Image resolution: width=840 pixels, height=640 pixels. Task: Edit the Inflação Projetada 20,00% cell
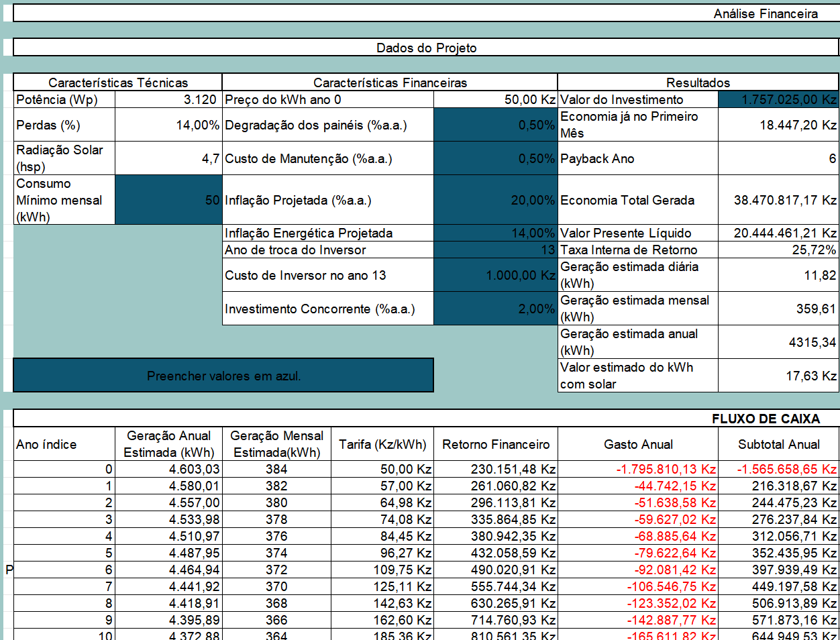[496, 200]
